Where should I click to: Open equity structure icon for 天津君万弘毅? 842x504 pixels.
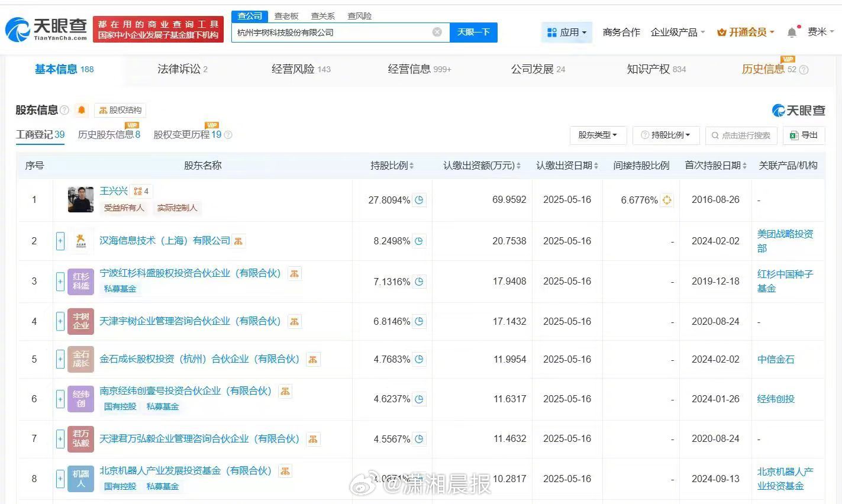pos(313,439)
